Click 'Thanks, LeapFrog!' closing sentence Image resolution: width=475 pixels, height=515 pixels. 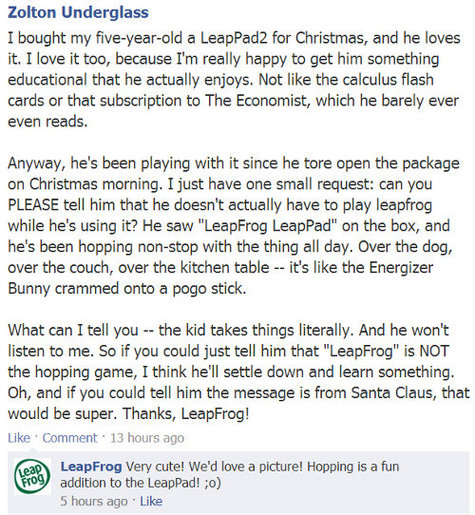tap(186, 414)
